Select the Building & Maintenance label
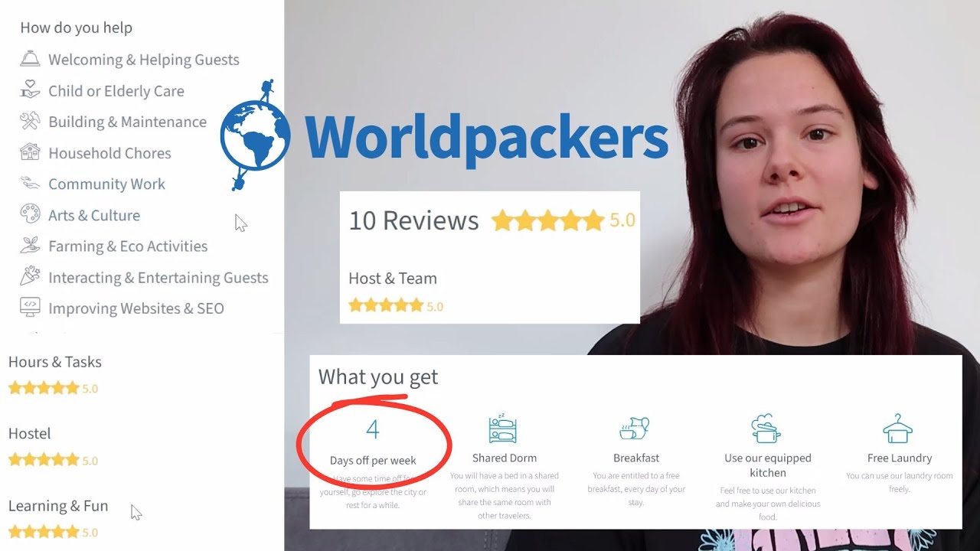 click(x=127, y=122)
